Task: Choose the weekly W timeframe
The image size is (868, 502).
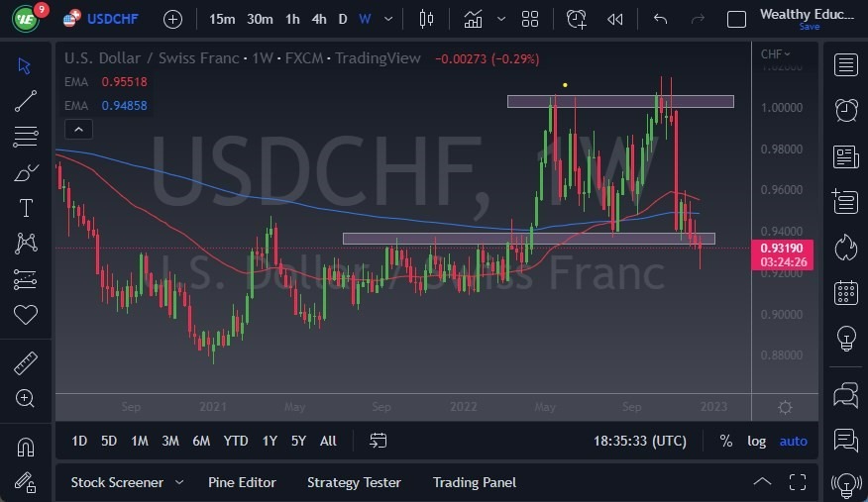Action: tap(365, 20)
